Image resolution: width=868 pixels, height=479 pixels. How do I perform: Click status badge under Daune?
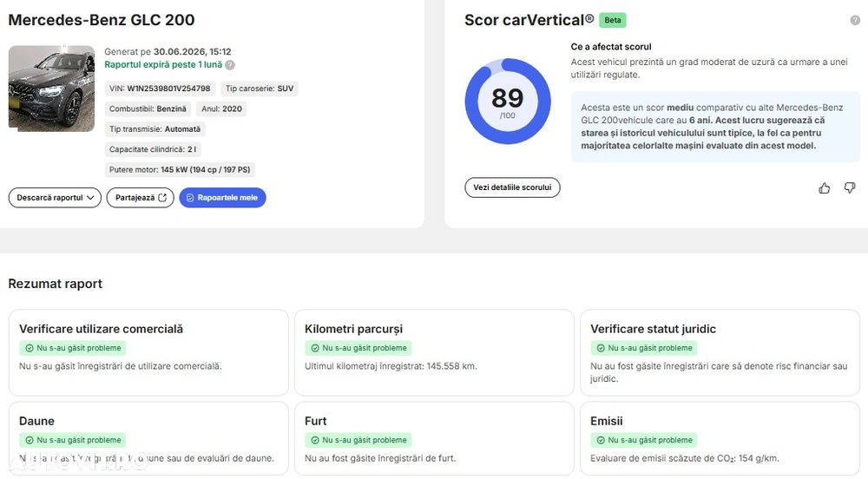pos(73,440)
